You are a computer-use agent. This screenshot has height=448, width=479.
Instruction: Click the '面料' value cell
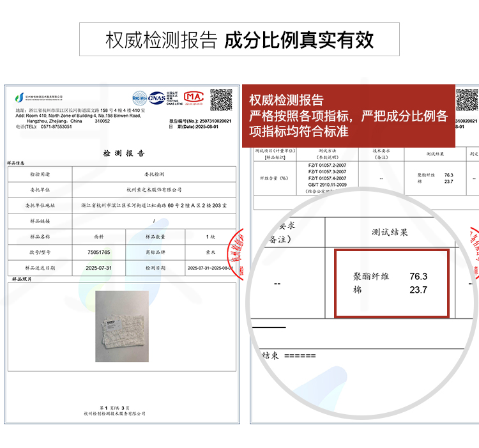[x=98, y=236]
